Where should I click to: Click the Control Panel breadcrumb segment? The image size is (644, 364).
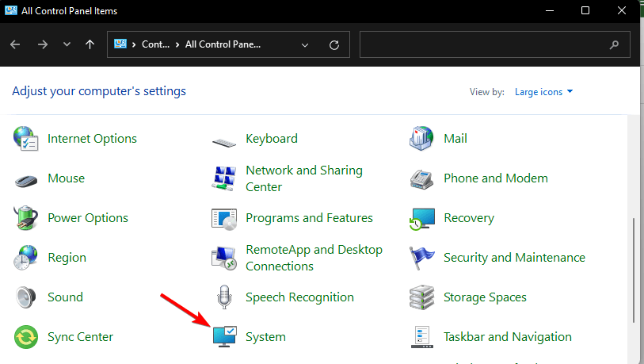(155, 45)
